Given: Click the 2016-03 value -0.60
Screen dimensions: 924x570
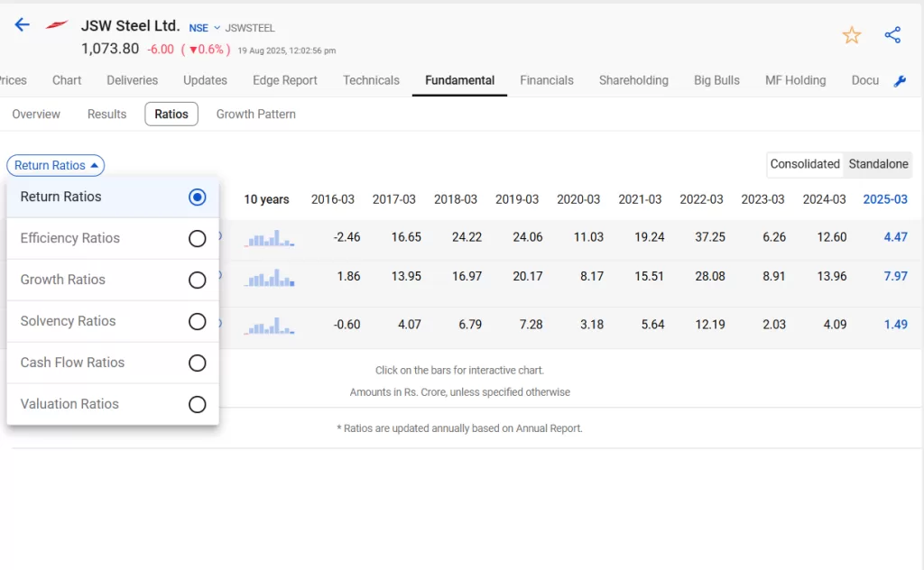Looking at the screenshot, I should [x=346, y=325].
